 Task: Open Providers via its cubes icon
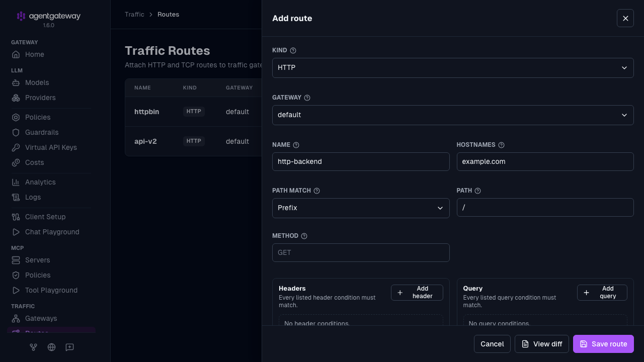16,98
